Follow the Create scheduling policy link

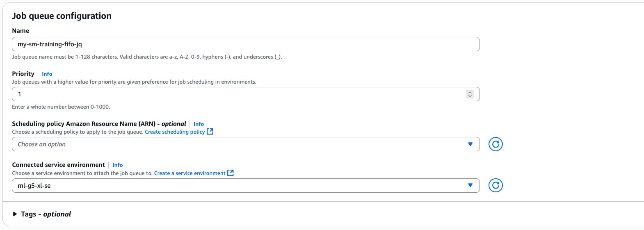[x=175, y=132]
